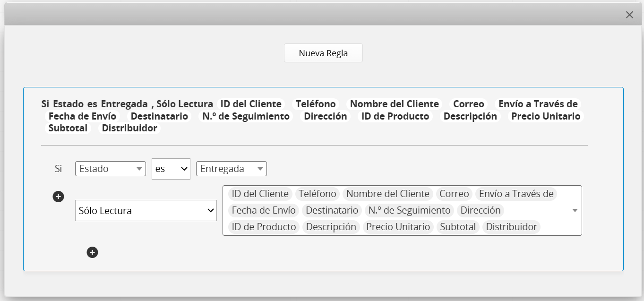The width and height of the screenshot is (644, 301).
Task: Click the Nueva Regla button
Action: coord(323,53)
